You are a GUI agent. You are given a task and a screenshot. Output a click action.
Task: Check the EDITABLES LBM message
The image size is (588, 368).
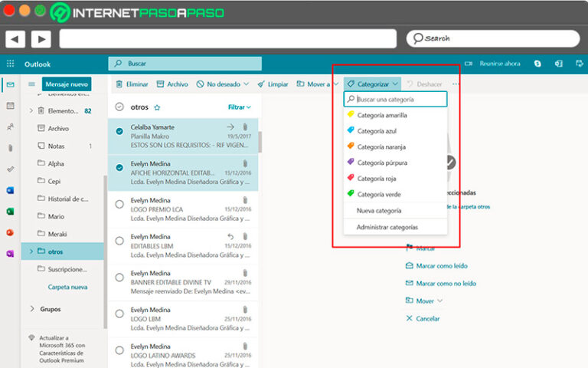pyautogui.click(x=119, y=241)
